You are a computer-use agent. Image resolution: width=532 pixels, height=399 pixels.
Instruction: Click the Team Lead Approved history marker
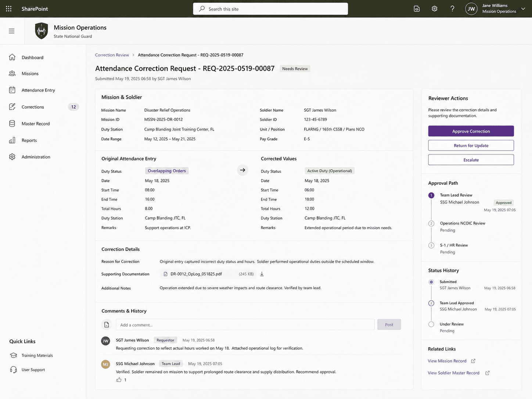431,303
